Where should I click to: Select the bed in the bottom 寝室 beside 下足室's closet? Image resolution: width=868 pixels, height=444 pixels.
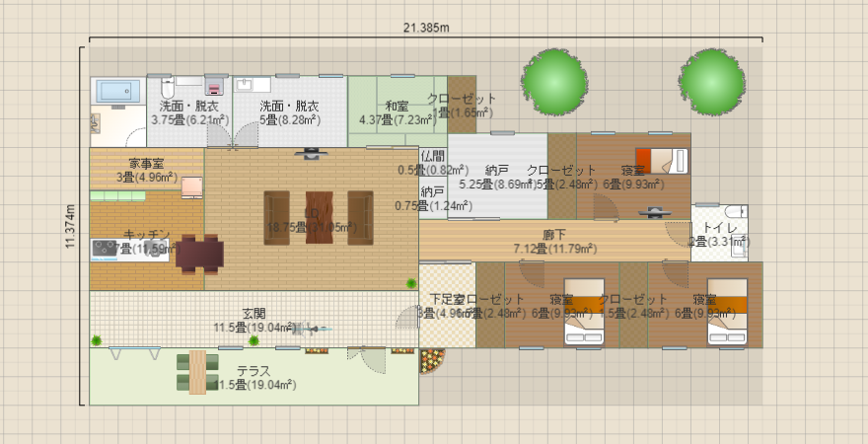coord(585,312)
